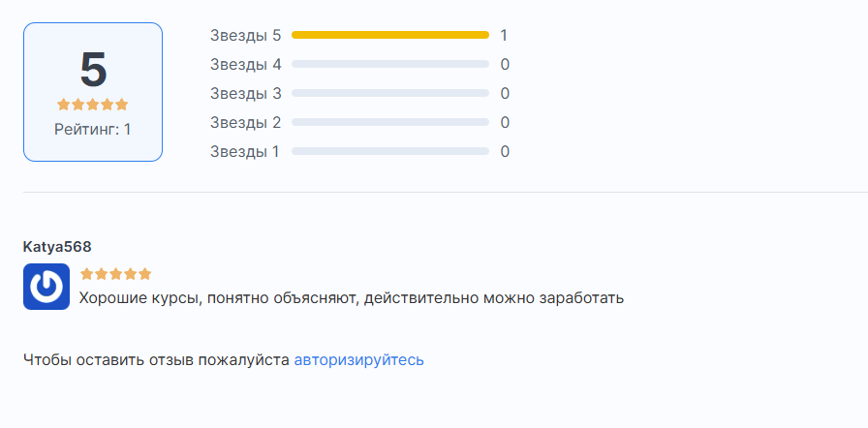The height and width of the screenshot is (428, 868).
Task: Click the star rating in Katya568's review
Action: [x=115, y=274]
